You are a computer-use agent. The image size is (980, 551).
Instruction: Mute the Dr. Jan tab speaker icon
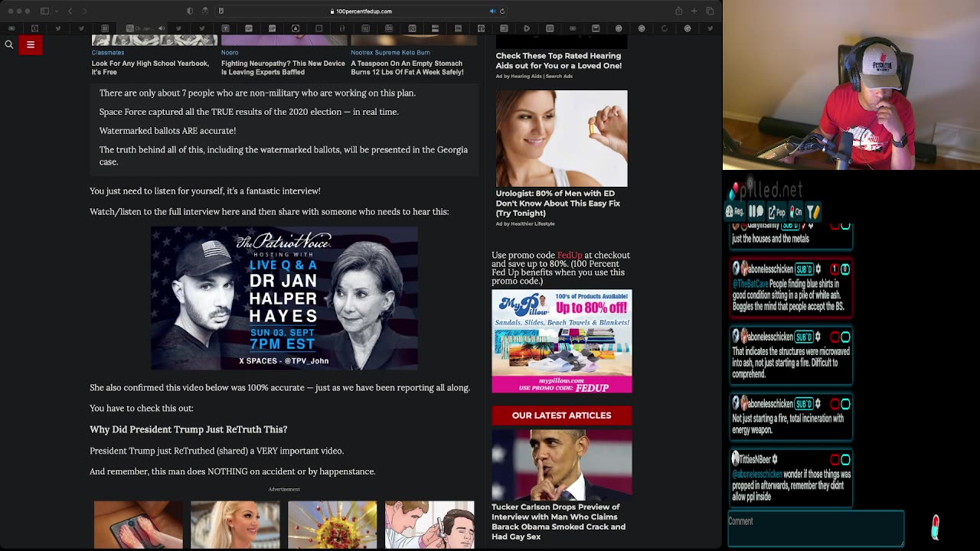pyautogui.click(x=162, y=28)
